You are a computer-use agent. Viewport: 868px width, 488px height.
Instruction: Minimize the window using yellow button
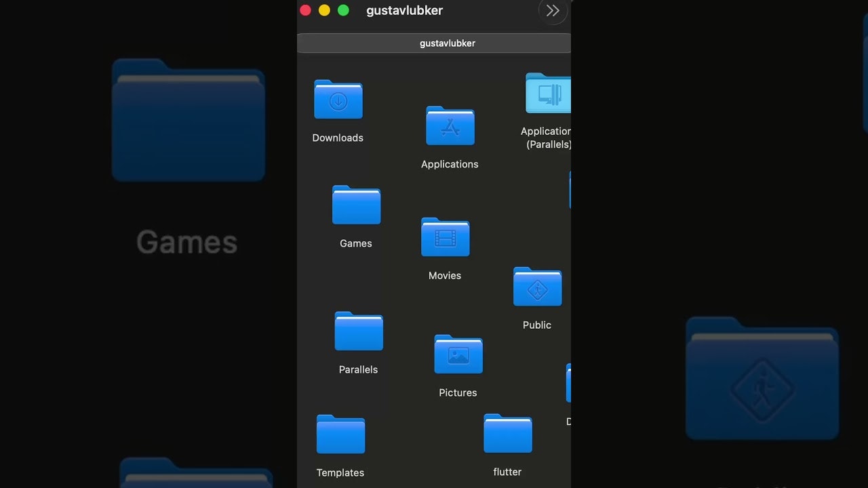point(324,10)
